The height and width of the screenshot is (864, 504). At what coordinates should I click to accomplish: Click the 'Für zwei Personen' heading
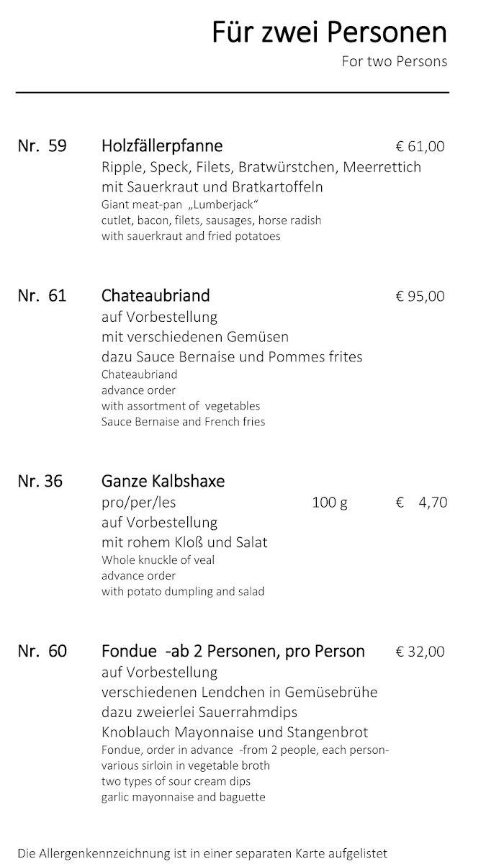tap(329, 33)
